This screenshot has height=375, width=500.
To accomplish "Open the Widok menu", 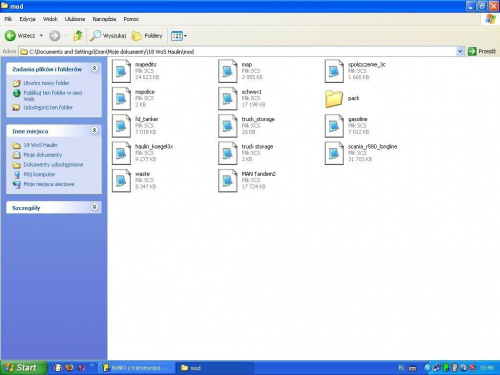I will [x=50, y=19].
